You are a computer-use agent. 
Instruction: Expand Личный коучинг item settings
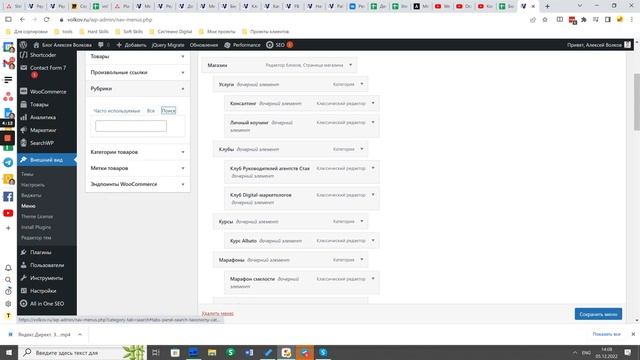[x=373, y=122]
